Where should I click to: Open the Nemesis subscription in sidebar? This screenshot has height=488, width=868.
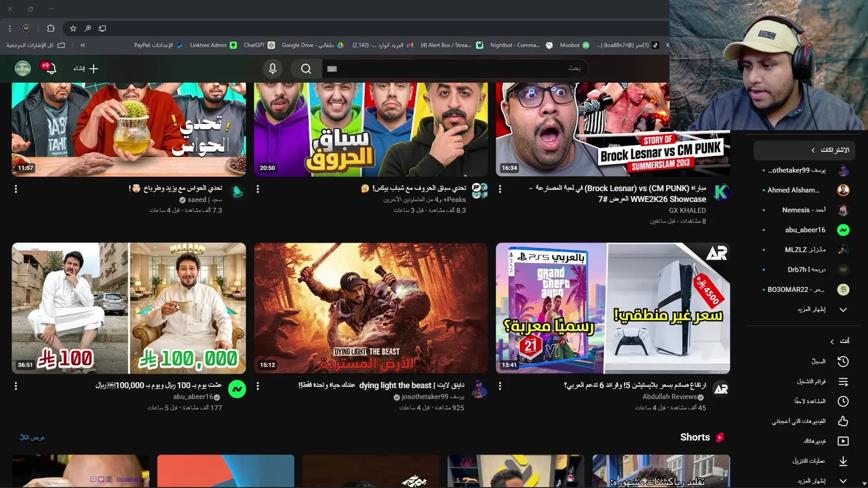pos(806,210)
